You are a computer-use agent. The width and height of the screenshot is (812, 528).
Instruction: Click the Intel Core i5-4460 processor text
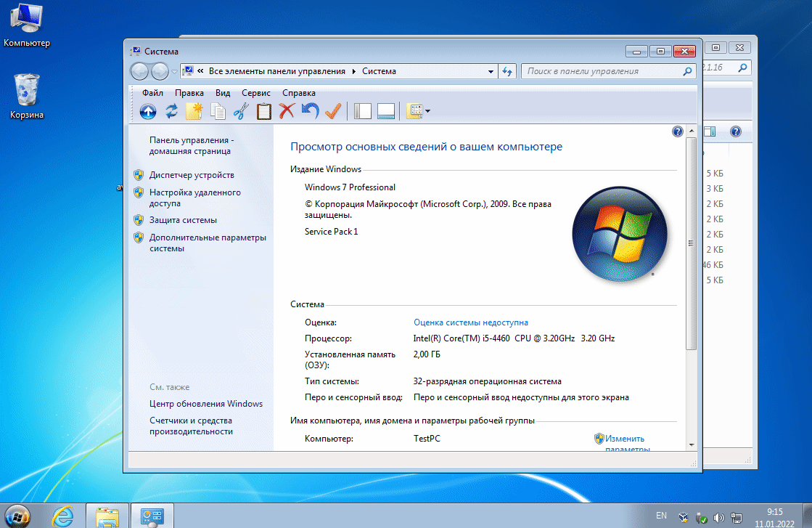pyautogui.click(x=514, y=338)
